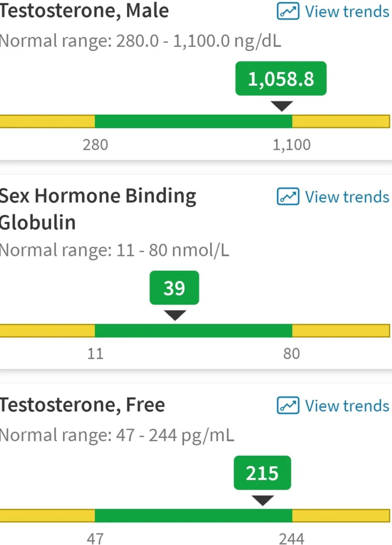
Task: Click the Sex Hormone Binding Globulin heading
Action: point(98,209)
